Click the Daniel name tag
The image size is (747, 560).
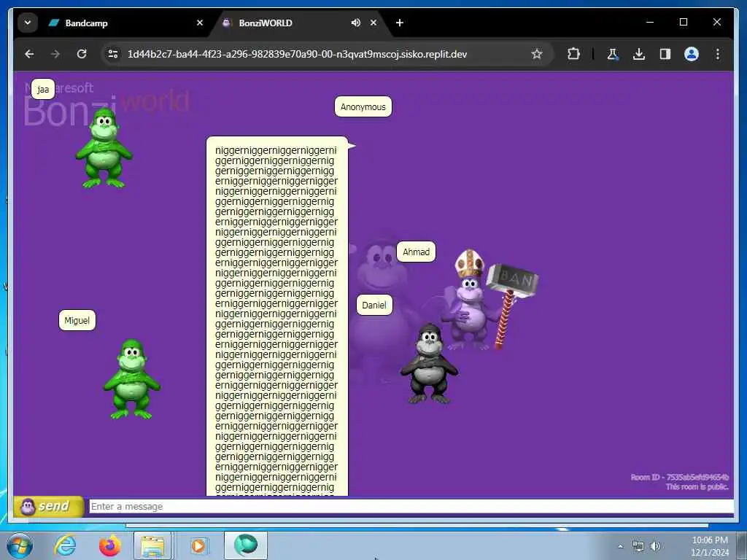(374, 306)
